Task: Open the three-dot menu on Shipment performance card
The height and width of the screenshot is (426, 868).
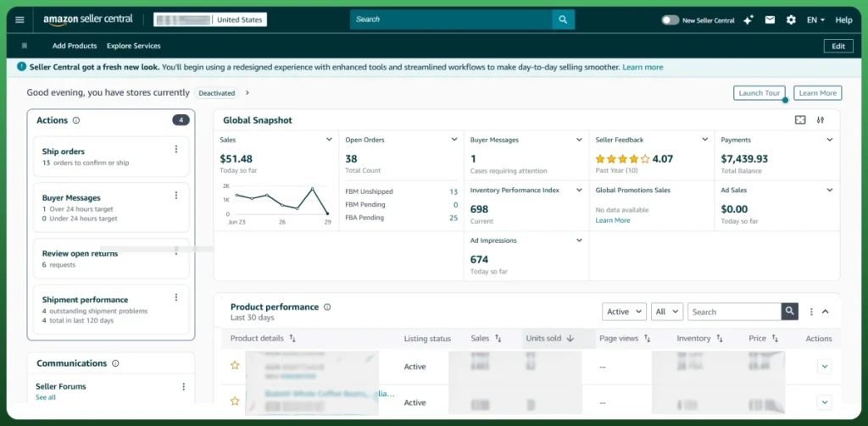Action: 176,297
